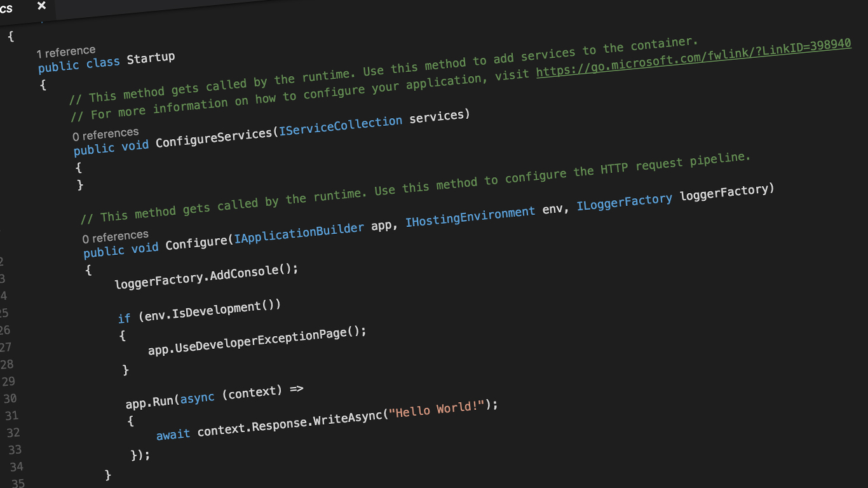Click the IHostingEnvironment parameter type
Image resolution: width=868 pixels, height=488 pixels.
tap(470, 212)
